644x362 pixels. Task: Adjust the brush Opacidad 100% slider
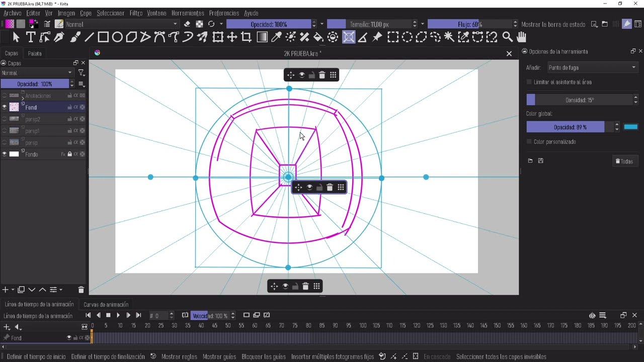point(269,24)
